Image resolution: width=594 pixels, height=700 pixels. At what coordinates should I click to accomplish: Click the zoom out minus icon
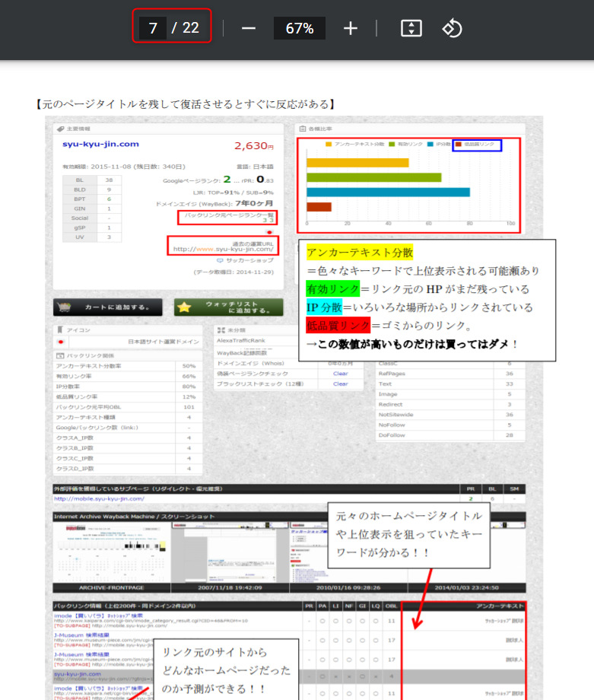[x=248, y=29]
